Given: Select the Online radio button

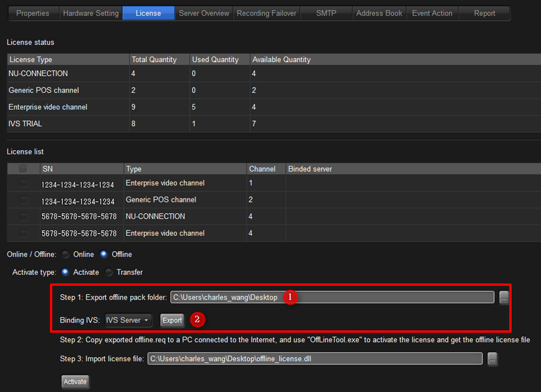Looking at the screenshot, I should tap(66, 255).
